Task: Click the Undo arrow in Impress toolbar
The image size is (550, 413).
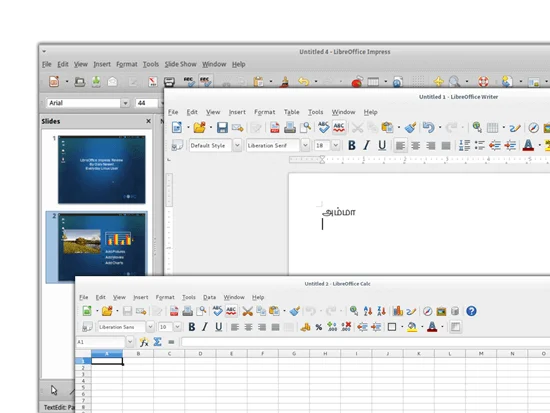Action: (x=304, y=82)
